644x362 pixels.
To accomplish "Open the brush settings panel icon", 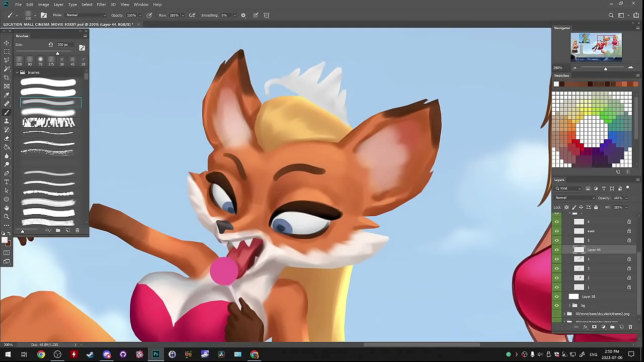I will (44, 15).
